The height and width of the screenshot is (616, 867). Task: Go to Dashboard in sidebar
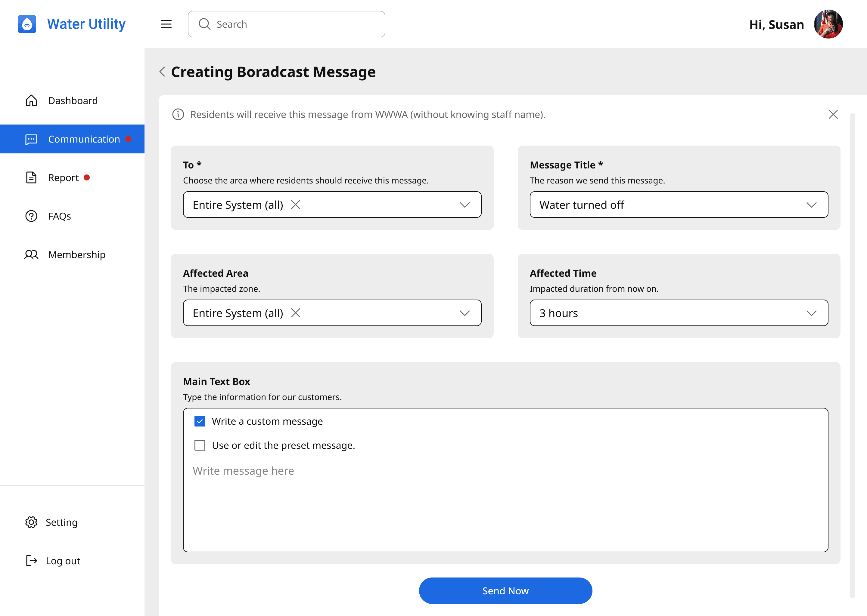73,100
